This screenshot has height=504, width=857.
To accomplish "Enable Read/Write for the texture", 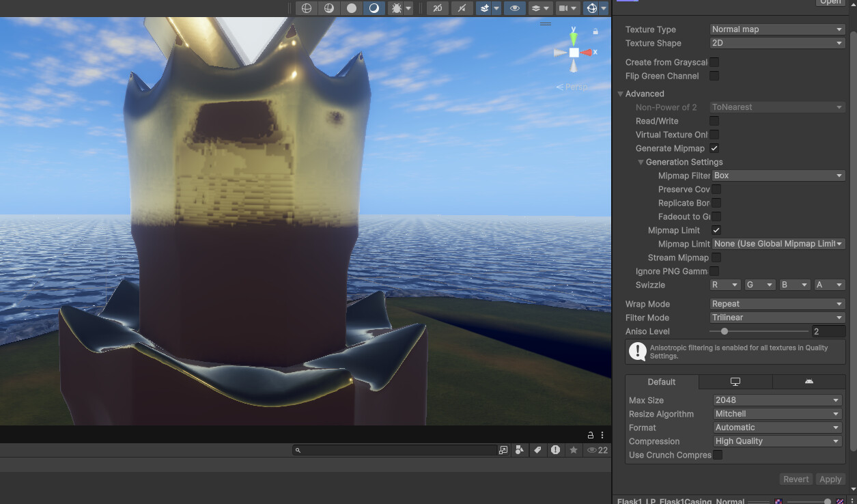I will pyautogui.click(x=715, y=121).
